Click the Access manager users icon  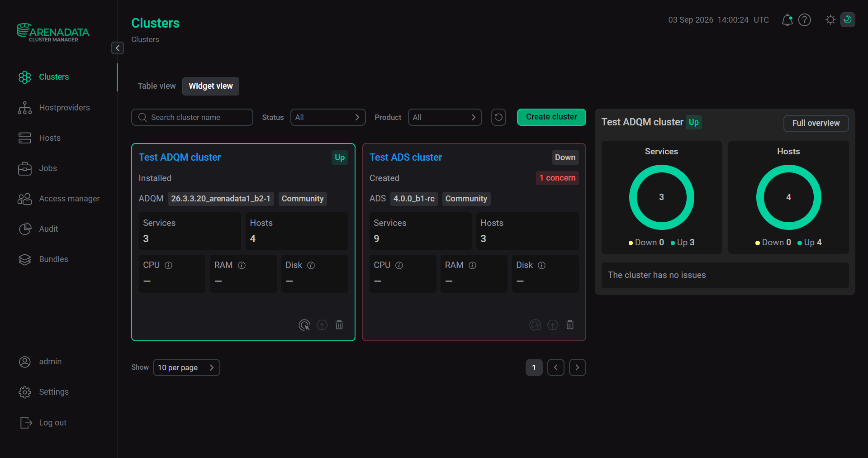pos(25,199)
